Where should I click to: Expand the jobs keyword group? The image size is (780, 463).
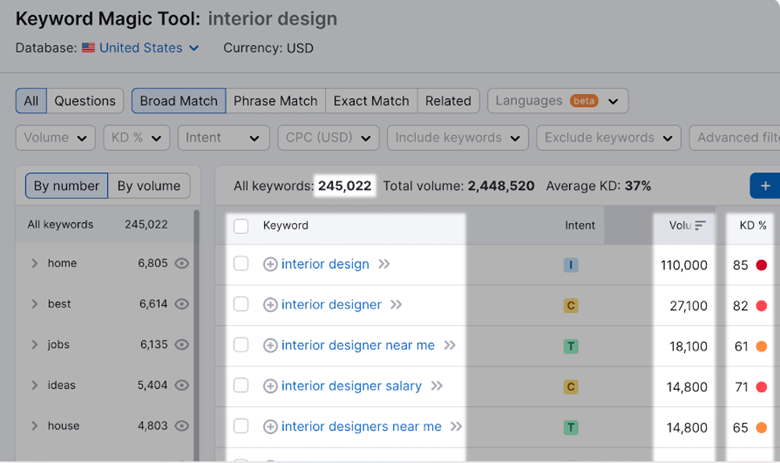[x=34, y=345]
